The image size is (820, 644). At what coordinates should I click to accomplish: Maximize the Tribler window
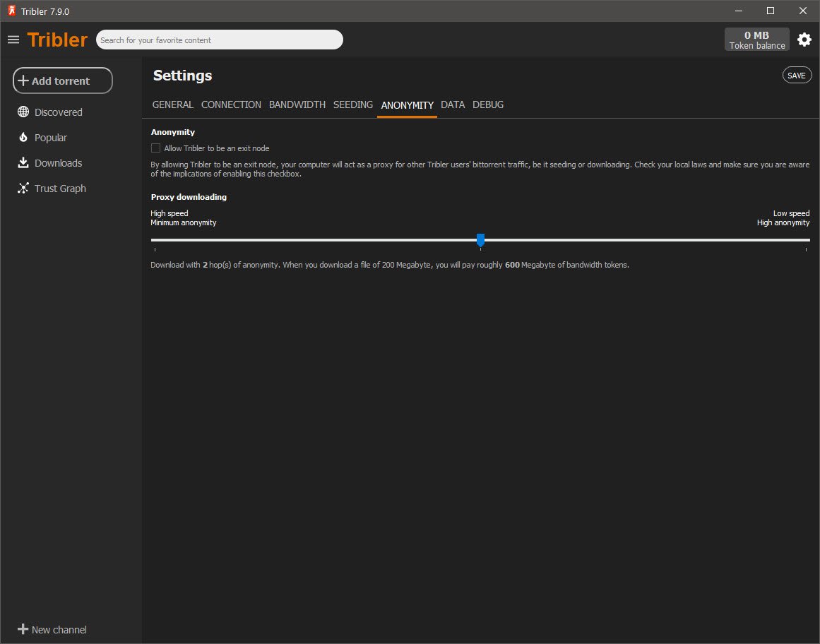(x=771, y=11)
